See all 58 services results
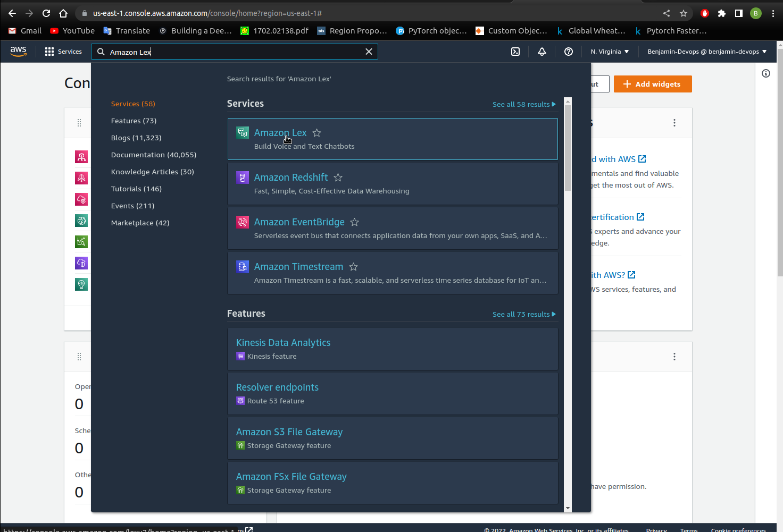Viewport: 783px width, 532px height. 524,104
